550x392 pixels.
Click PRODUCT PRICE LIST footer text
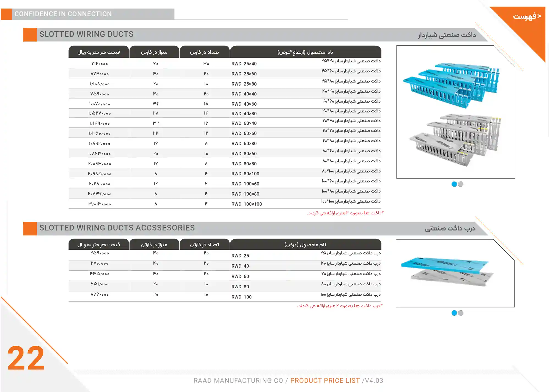point(325,380)
